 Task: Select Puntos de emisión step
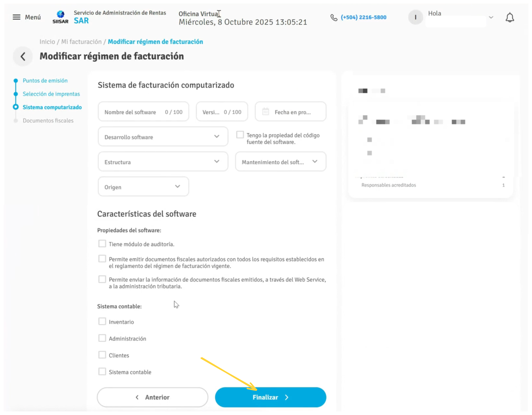tap(45, 81)
